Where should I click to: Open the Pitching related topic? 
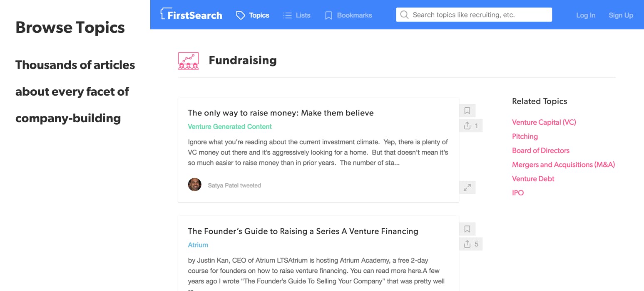point(525,136)
